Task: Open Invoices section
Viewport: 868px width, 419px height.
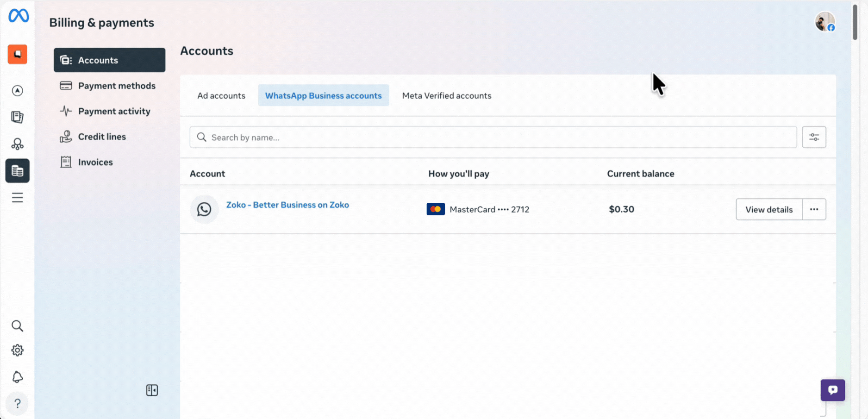Action: pos(109,162)
